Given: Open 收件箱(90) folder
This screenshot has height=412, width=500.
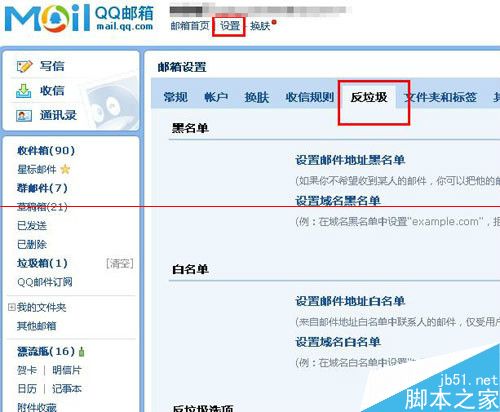Looking at the screenshot, I should 46,151.
